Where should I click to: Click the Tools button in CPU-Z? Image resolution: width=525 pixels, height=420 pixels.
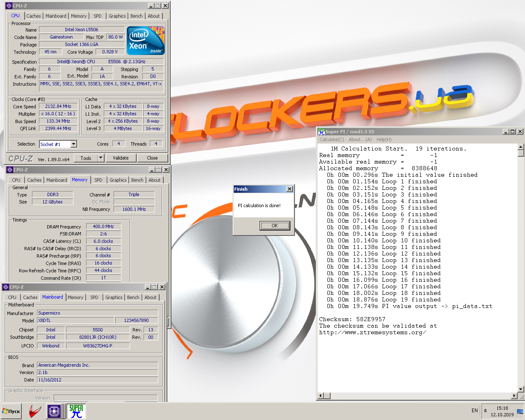[86, 158]
